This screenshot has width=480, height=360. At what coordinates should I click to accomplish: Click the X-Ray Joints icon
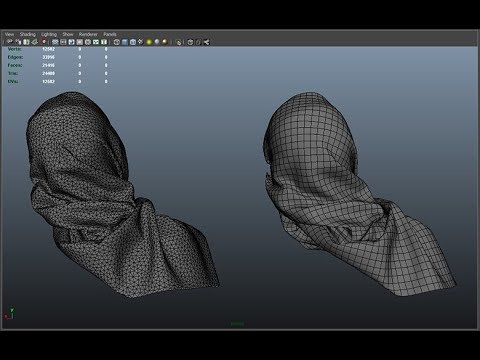(206, 42)
